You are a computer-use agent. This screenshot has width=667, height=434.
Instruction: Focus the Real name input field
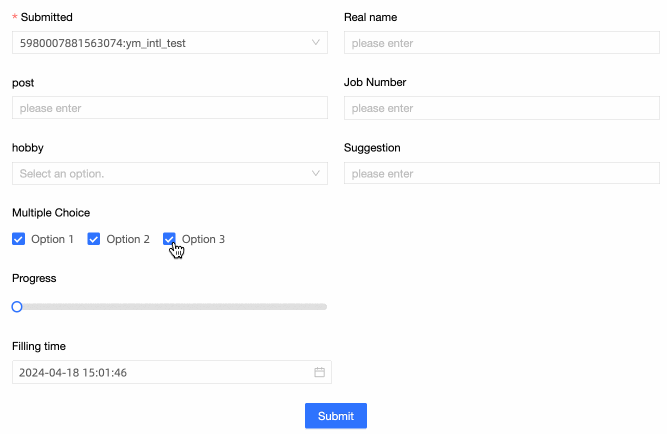501,43
